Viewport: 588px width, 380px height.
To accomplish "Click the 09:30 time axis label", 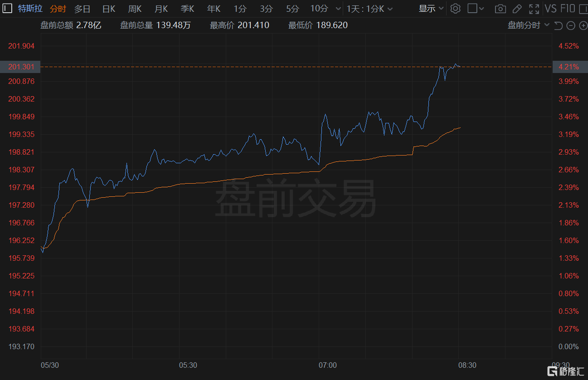I will pyautogui.click(x=560, y=365).
